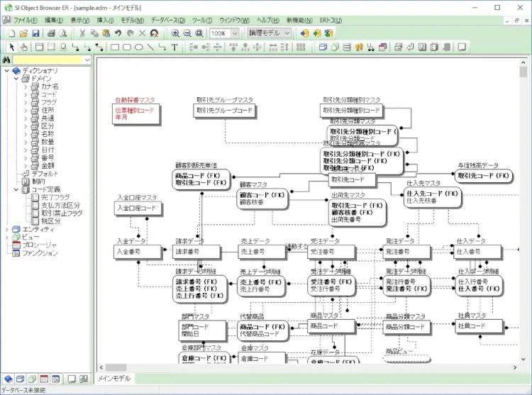Switch to the メインモデル tab
Viewport: 532px width, 395px height.
tap(113, 379)
